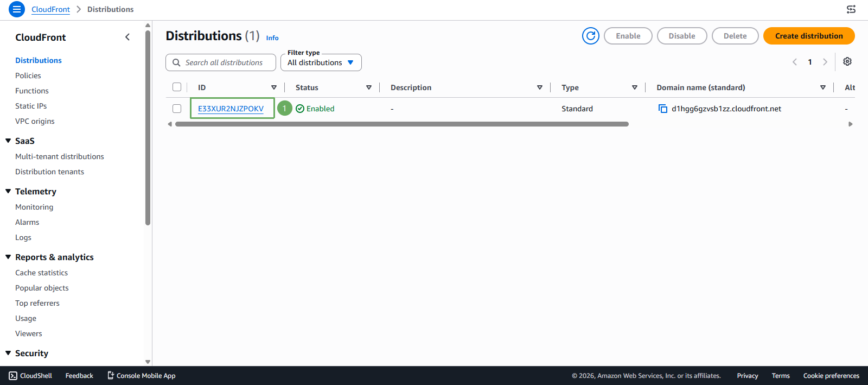The image size is (868, 385).
Task: Click the Delete button
Action: point(735,36)
